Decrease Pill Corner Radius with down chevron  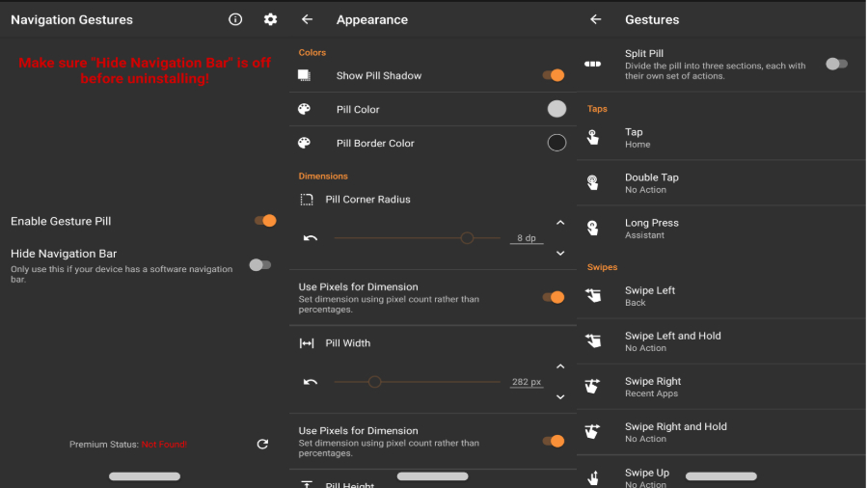pos(560,254)
